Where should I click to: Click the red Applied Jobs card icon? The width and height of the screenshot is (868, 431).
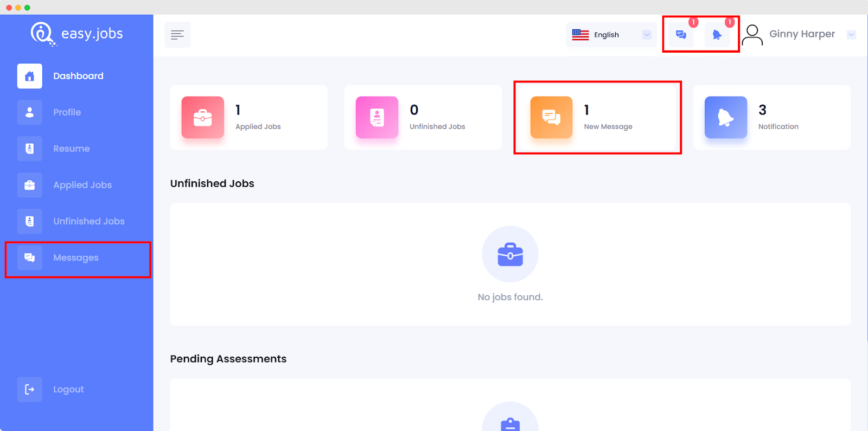(203, 117)
